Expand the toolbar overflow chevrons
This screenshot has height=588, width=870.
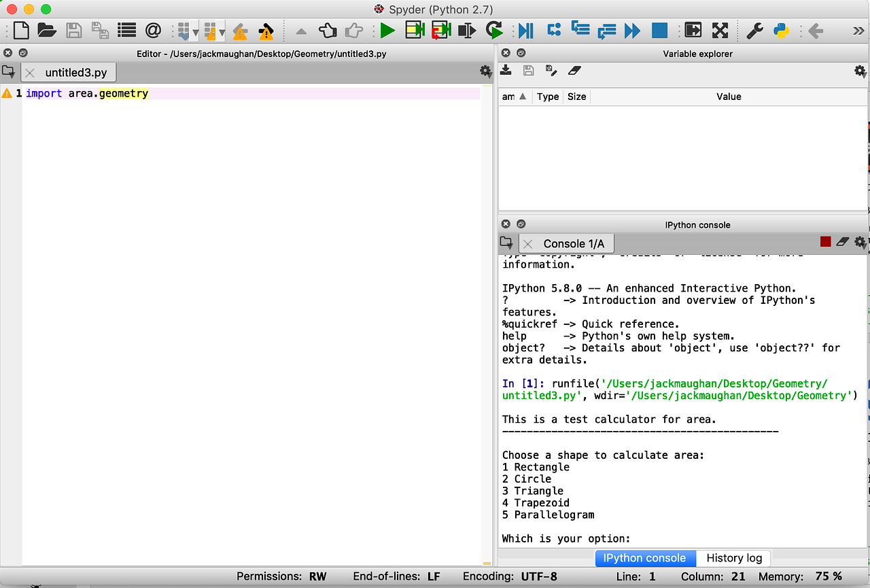point(858,30)
